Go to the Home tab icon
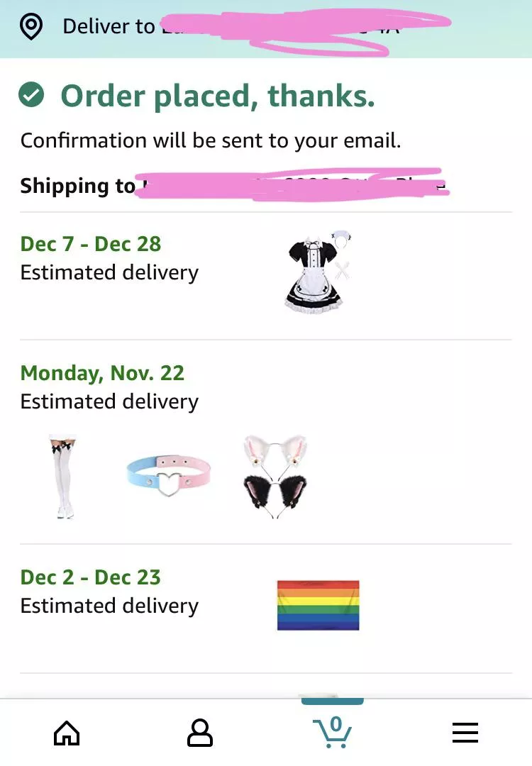The image size is (532, 766). pyautogui.click(x=67, y=733)
